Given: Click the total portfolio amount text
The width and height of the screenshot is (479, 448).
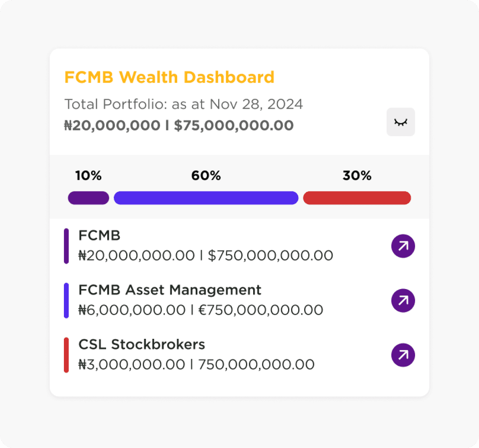Looking at the screenshot, I should (x=179, y=125).
